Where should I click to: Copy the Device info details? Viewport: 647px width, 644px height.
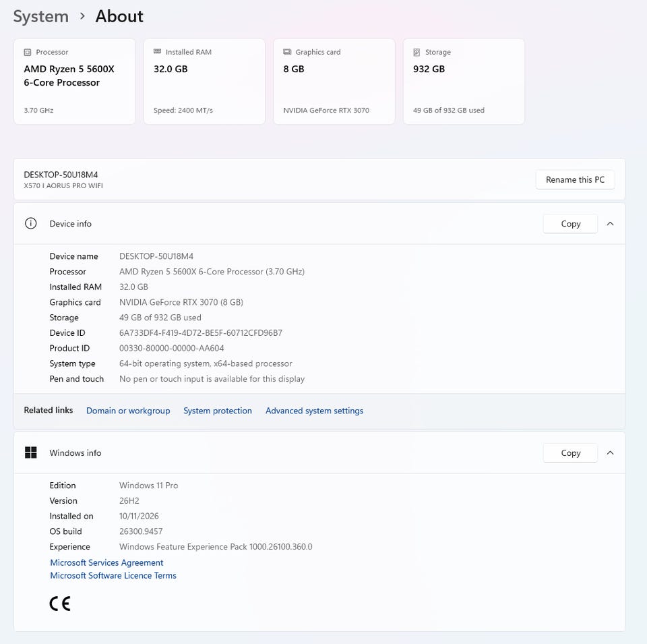coord(570,224)
